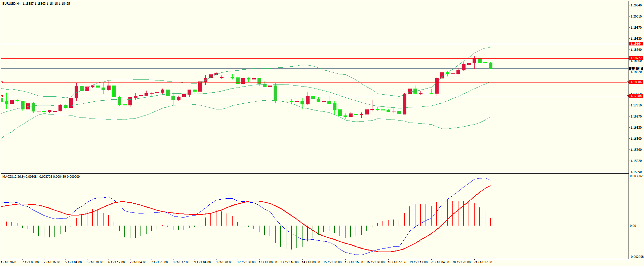The width and height of the screenshot is (644, 266).
Task: Click the rightmost red MACD histogram bar
Action: (x=491, y=222)
